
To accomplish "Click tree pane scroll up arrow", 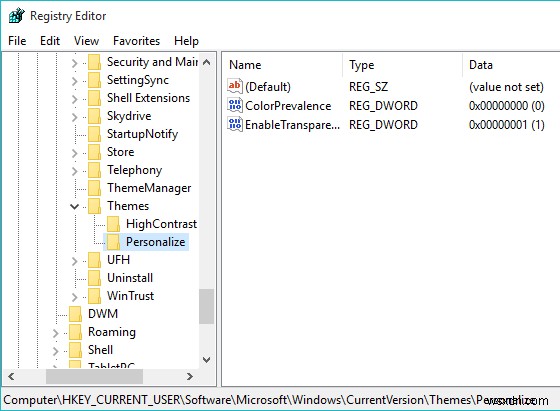I will coord(206,62).
